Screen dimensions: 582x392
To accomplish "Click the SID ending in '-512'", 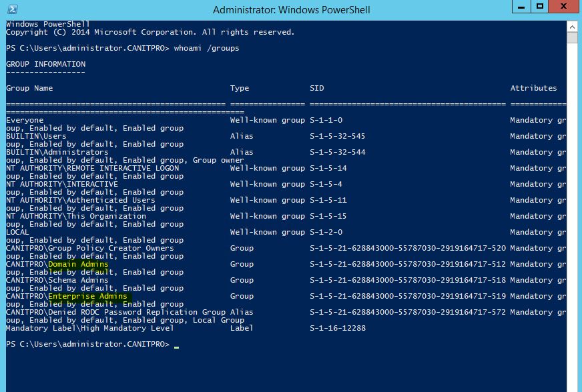I will point(408,264).
